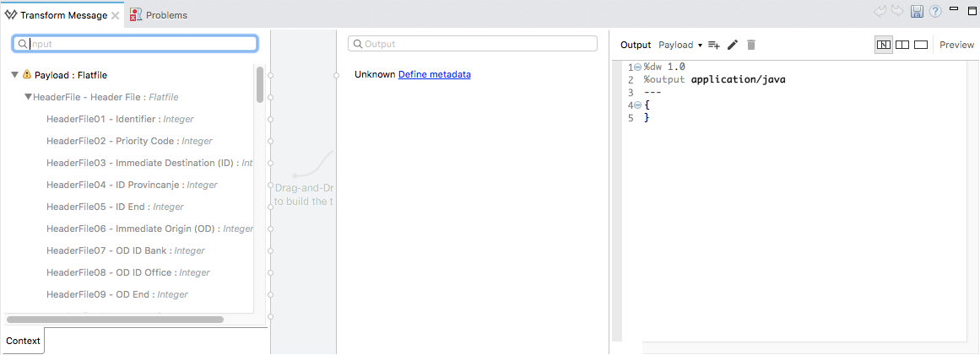This screenshot has height=355, width=980.
Task: Switch to source-only view layout
Action: 921,45
